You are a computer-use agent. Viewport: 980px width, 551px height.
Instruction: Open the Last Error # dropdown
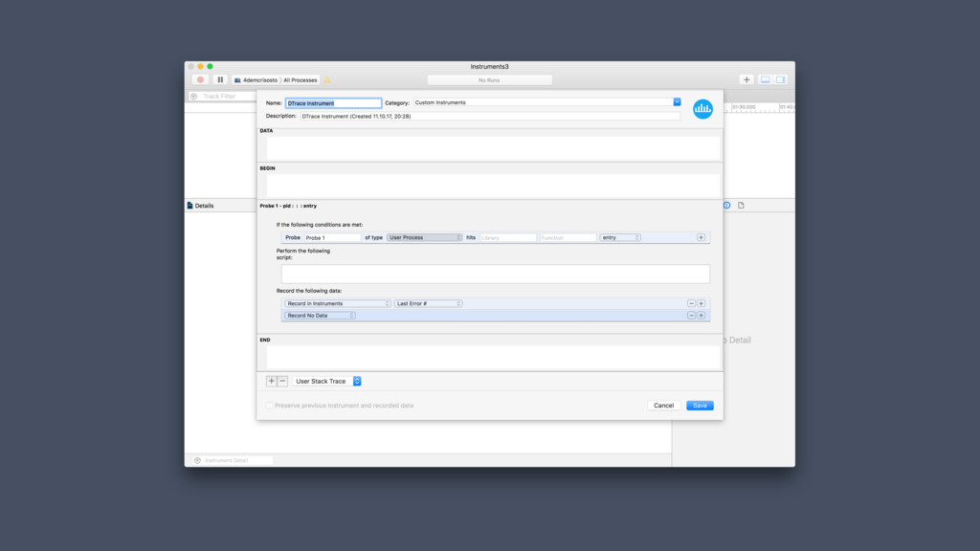(428, 303)
